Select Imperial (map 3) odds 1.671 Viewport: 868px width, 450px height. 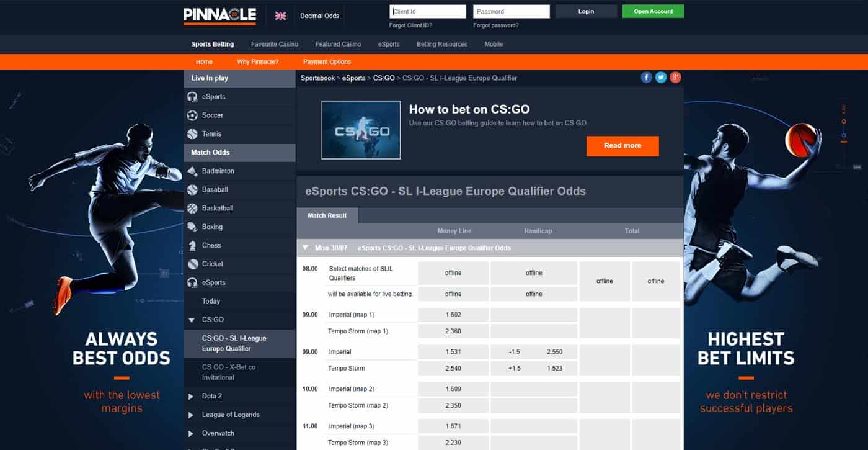coord(453,426)
